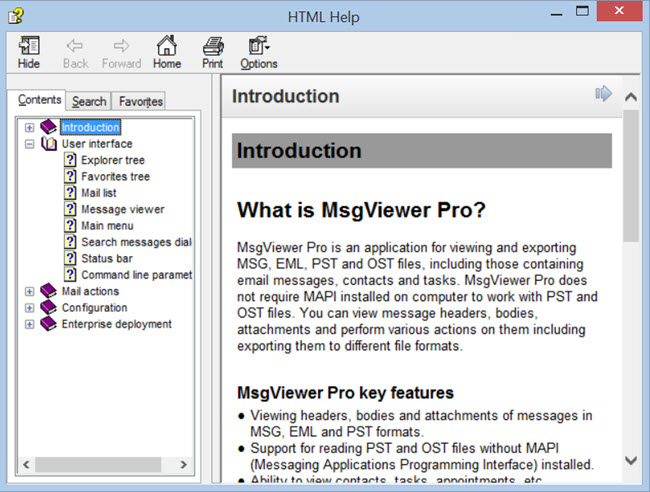This screenshot has height=492, width=650.
Task: Click the 'MsgViewer Pro key features' heading
Action: coord(345,393)
